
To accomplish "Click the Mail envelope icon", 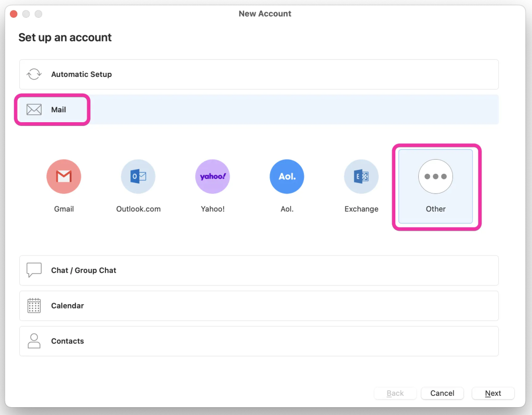I will click(34, 110).
